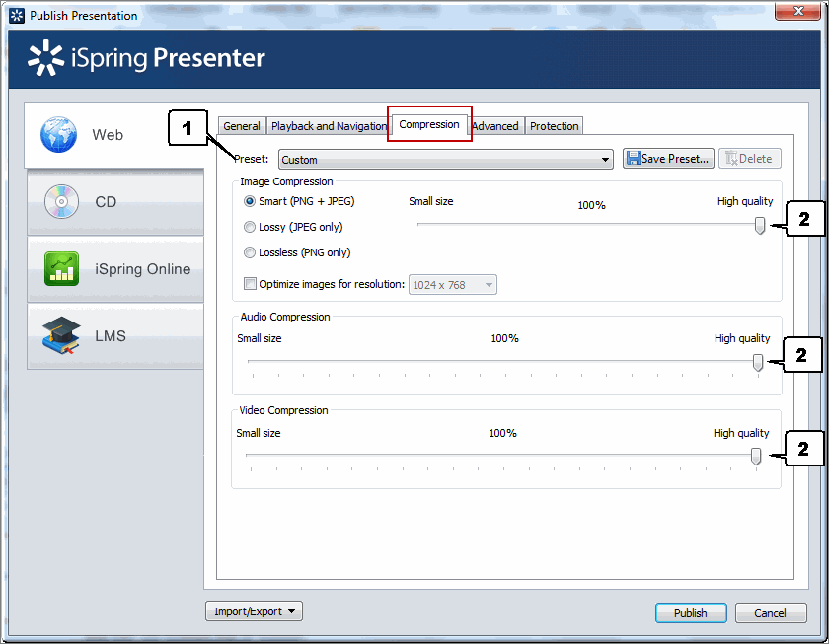Open the 1024 x 768 resolution dropdown

(453, 285)
